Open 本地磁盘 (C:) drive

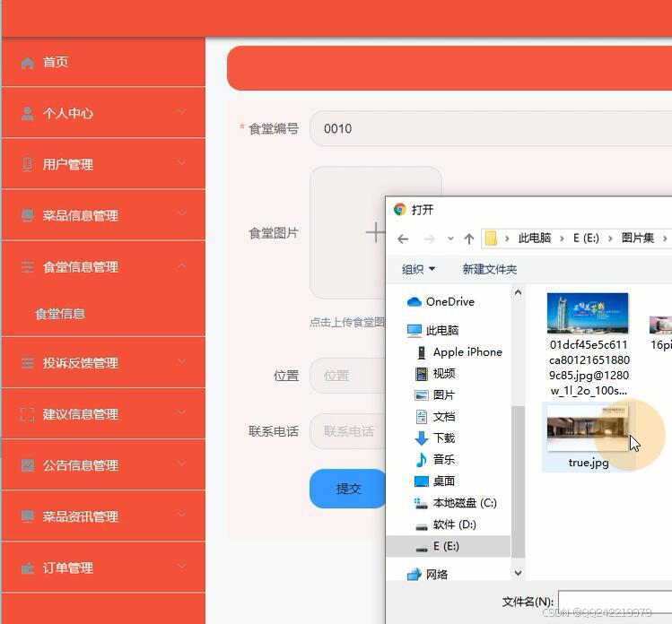coord(456,503)
